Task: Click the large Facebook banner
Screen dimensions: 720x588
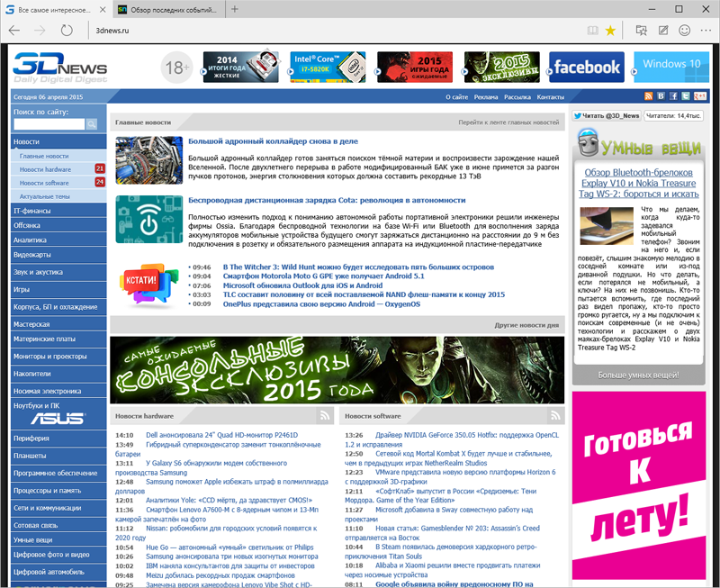Action: tap(587, 67)
